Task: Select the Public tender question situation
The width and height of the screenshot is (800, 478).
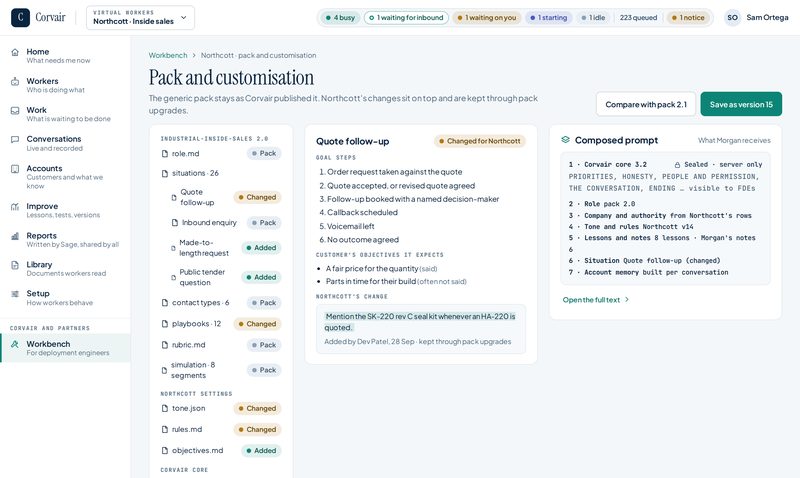Action: click(x=221, y=278)
